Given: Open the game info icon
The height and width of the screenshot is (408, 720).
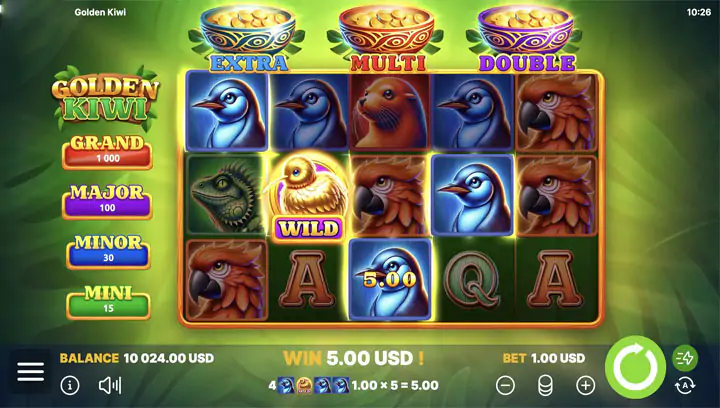Looking at the screenshot, I should coord(70,386).
